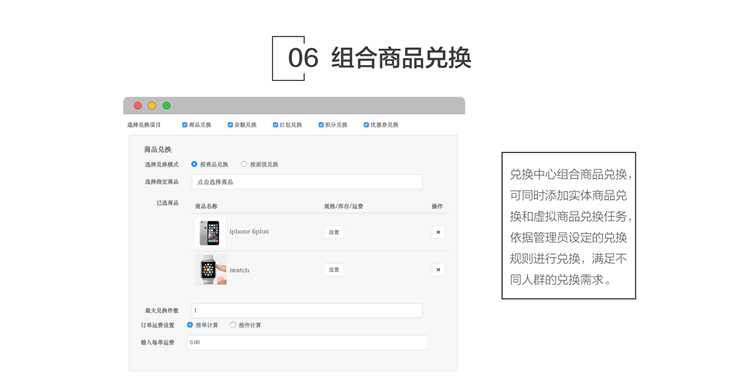The height and width of the screenshot is (392, 750).
Task: Click the 已选商品 label
Action: tap(167, 203)
